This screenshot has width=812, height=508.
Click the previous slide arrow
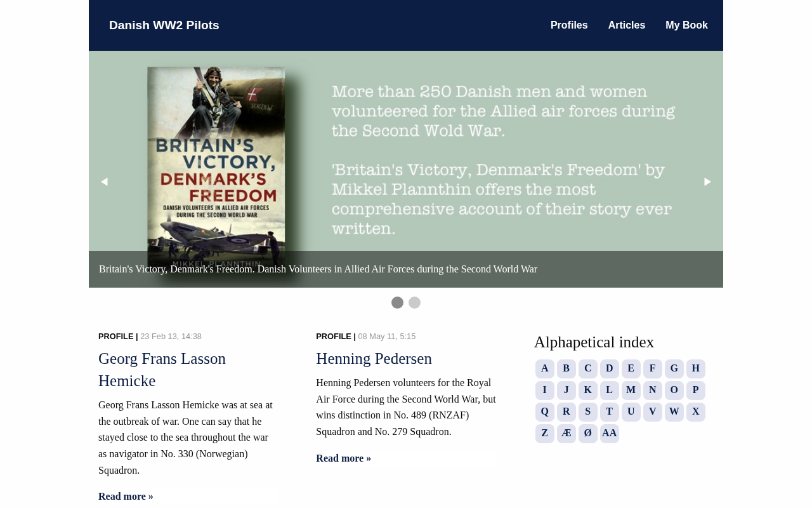pos(104,182)
